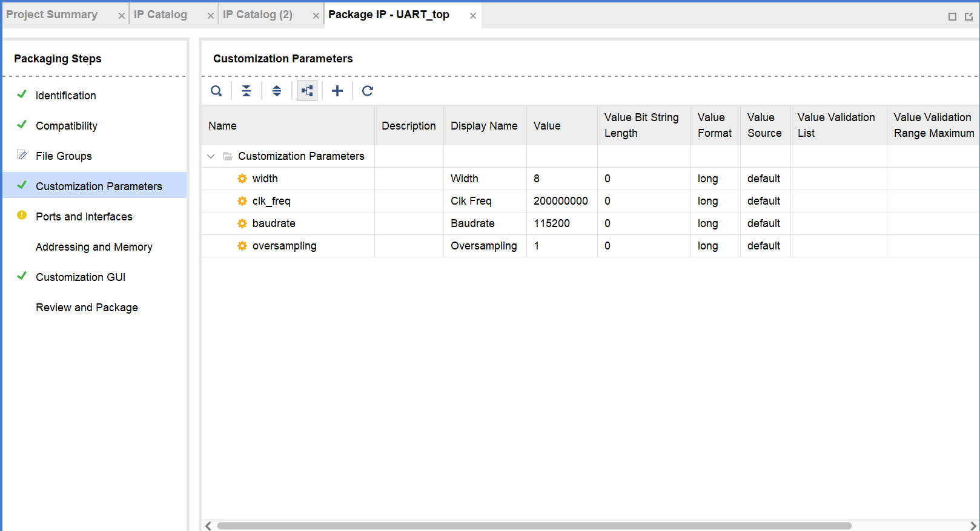The width and height of the screenshot is (980, 531).
Task: Select the File Groups packaging step
Action: coord(64,156)
